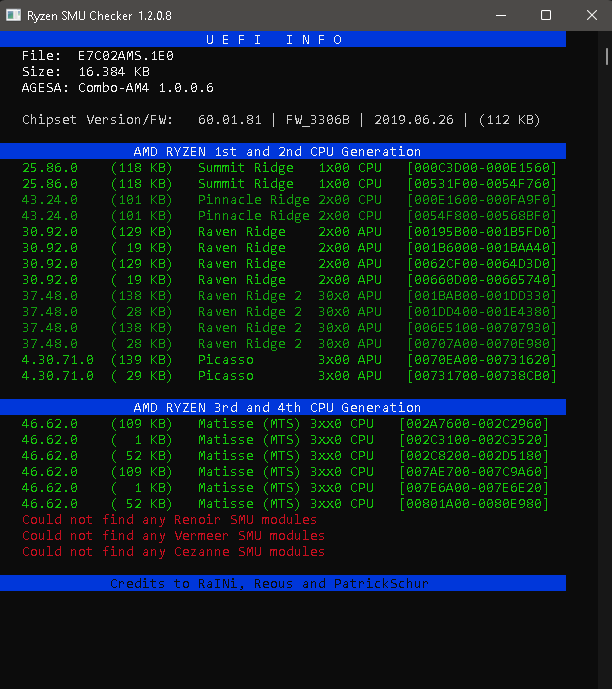This screenshot has height=689, width=612.
Task: Click address range 002C3100-002C3520
Action: point(474,440)
